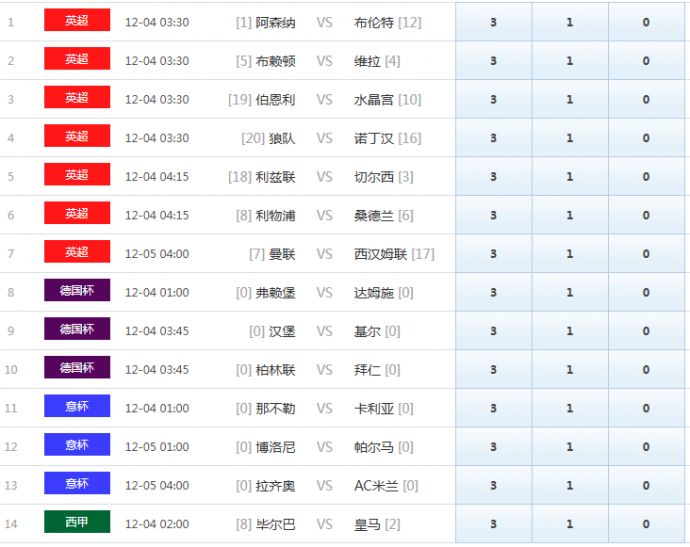Pick 0 for 利物浦 vs 桑德兰
Image resolution: width=690 pixels, height=547 pixels.
click(646, 216)
